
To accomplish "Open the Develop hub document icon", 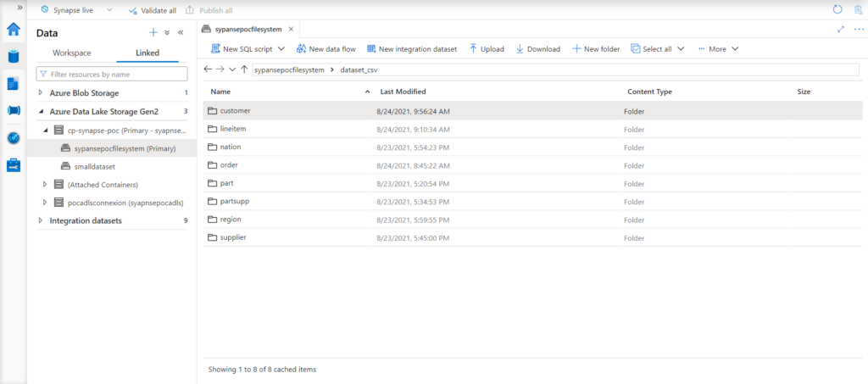I will (x=14, y=84).
